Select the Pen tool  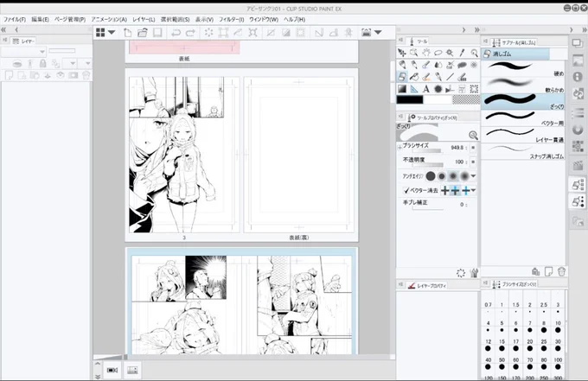[x=402, y=65]
